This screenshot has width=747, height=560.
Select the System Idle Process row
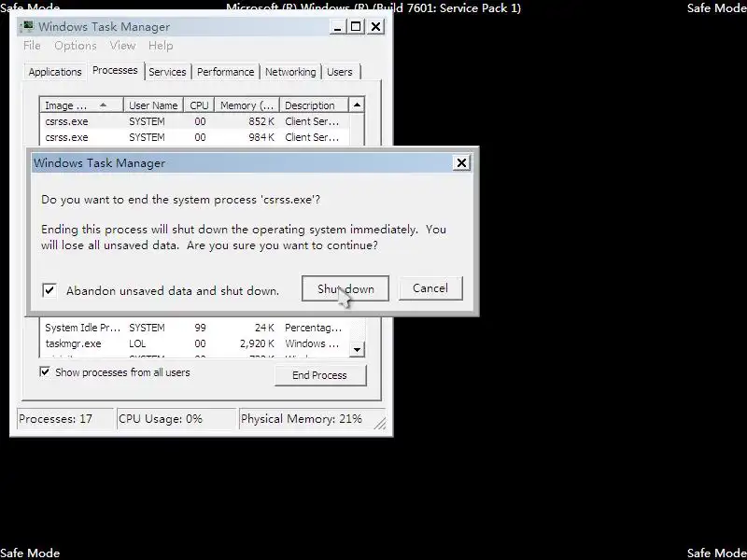click(x=195, y=328)
